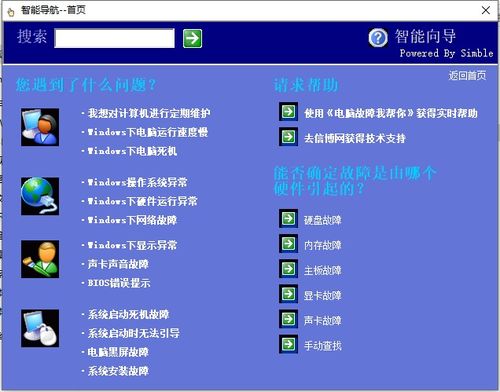This screenshot has width=500, height=392.
Task: Click in the 搜索 search input field
Action: (x=114, y=38)
